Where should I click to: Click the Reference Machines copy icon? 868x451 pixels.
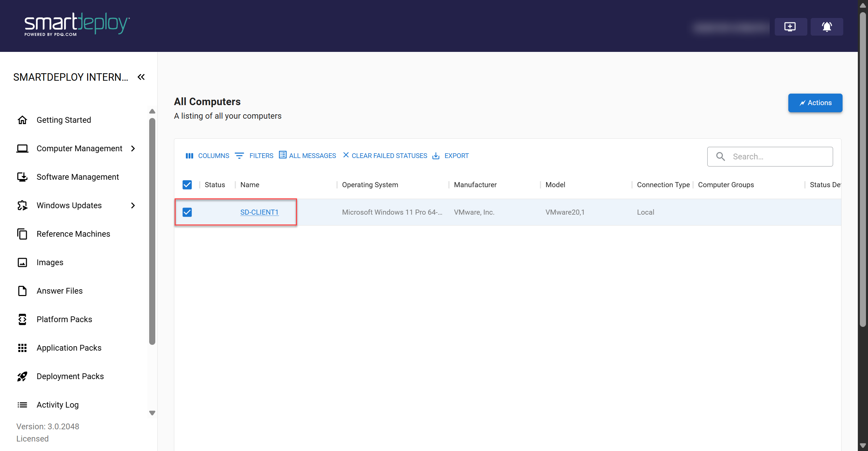[22, 234]
